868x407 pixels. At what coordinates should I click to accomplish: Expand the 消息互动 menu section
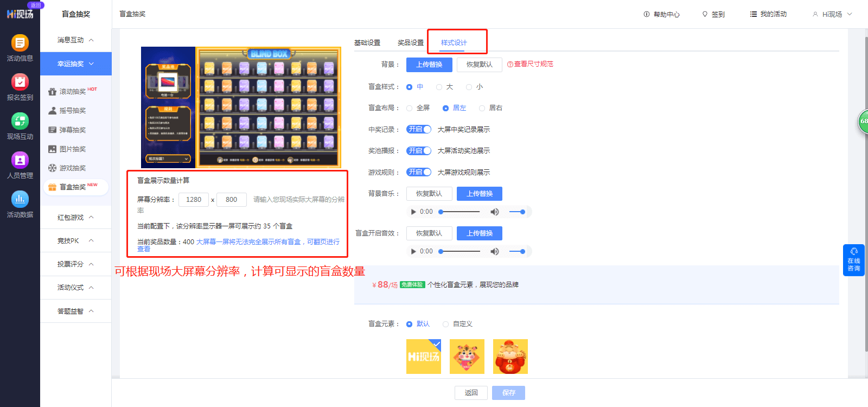pyautogui.click(x=76, y=40)
